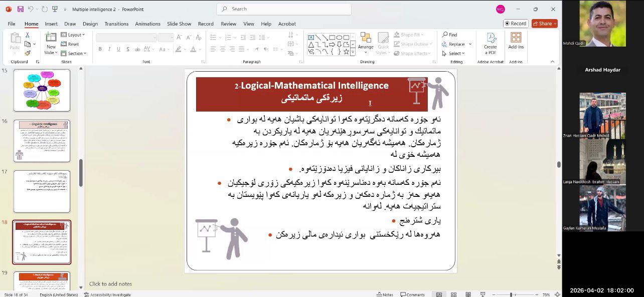
Task: Open the Arrange shapes tool
Action: tap(366, 43)
